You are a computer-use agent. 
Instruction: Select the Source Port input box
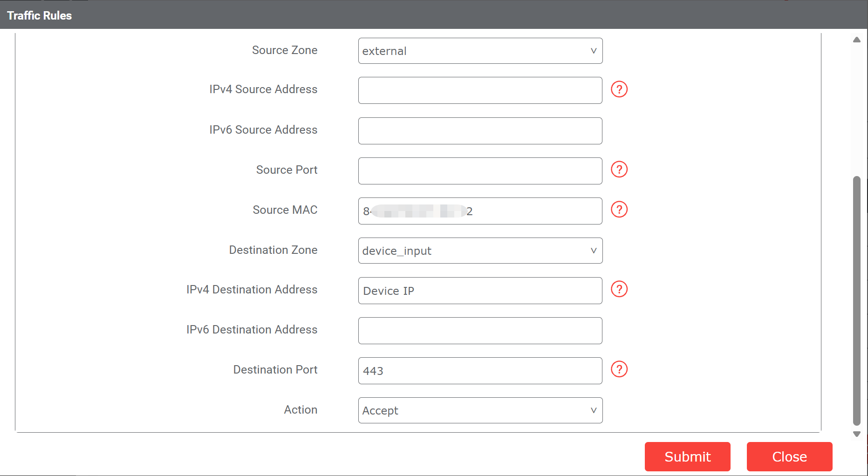pos(480,171)
